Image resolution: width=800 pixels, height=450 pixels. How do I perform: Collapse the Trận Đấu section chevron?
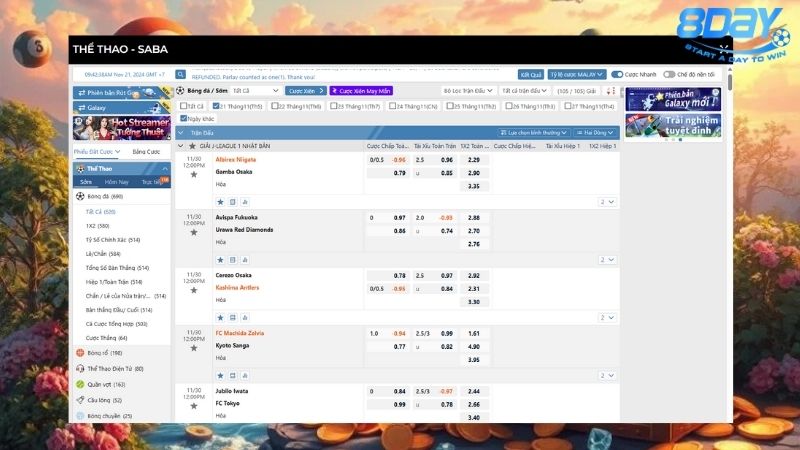[181, 133]
